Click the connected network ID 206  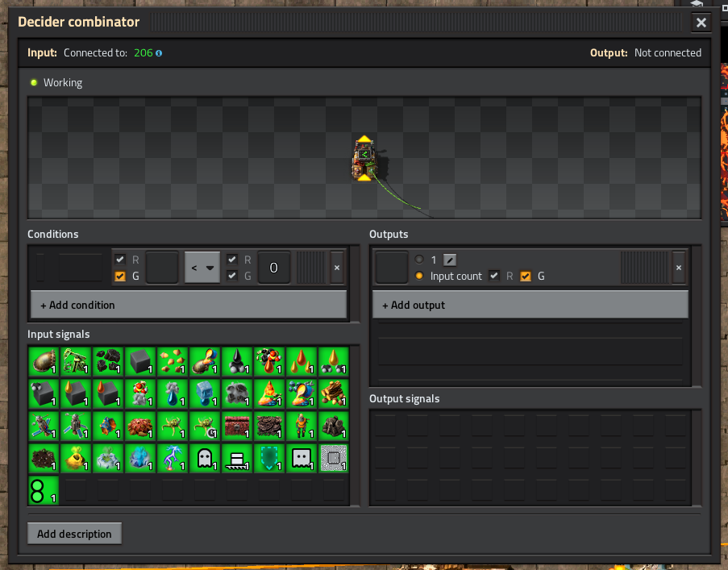click(x=144, y=53)
